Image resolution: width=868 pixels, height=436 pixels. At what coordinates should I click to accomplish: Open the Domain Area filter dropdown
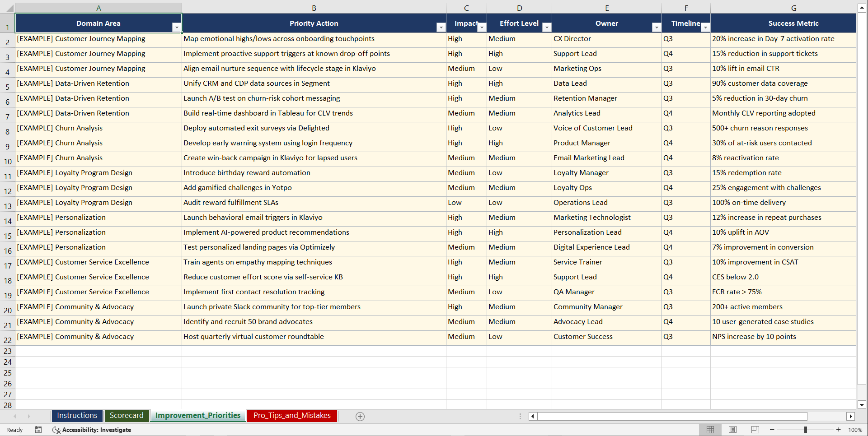click(177, 27)
